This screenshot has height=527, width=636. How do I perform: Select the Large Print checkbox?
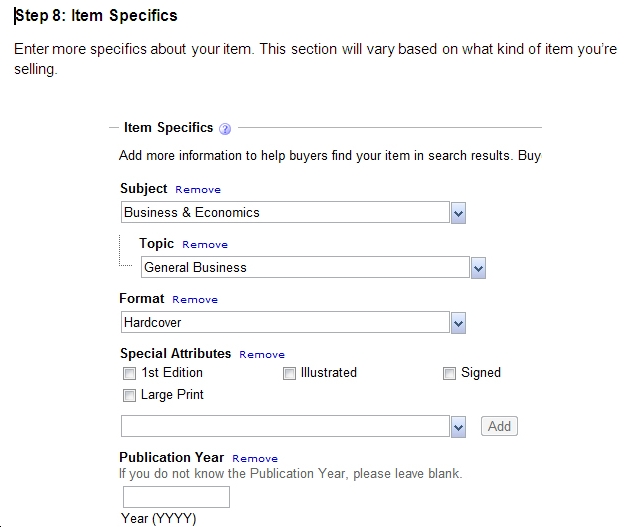(x=129, y=395)
